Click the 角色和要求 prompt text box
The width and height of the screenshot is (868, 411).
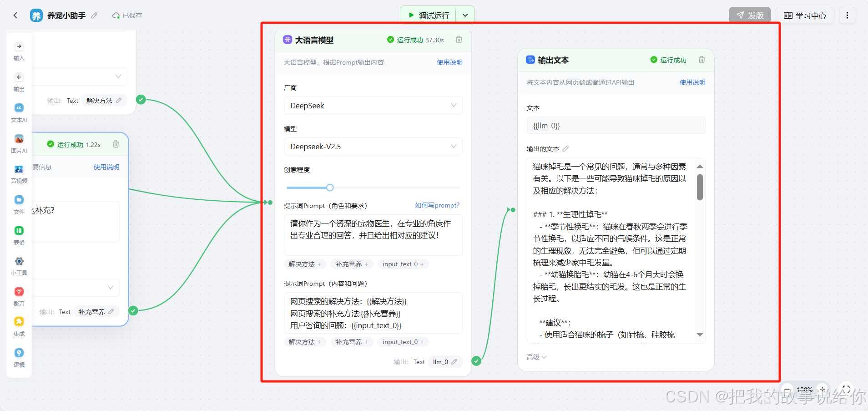(373, 235)
